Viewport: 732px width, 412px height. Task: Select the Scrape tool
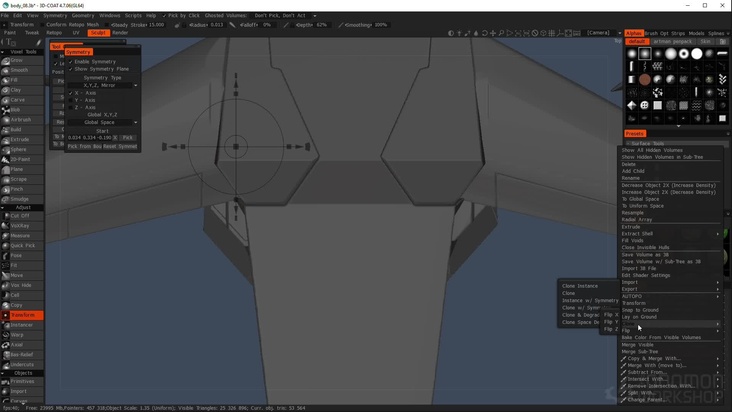(22, 180)
